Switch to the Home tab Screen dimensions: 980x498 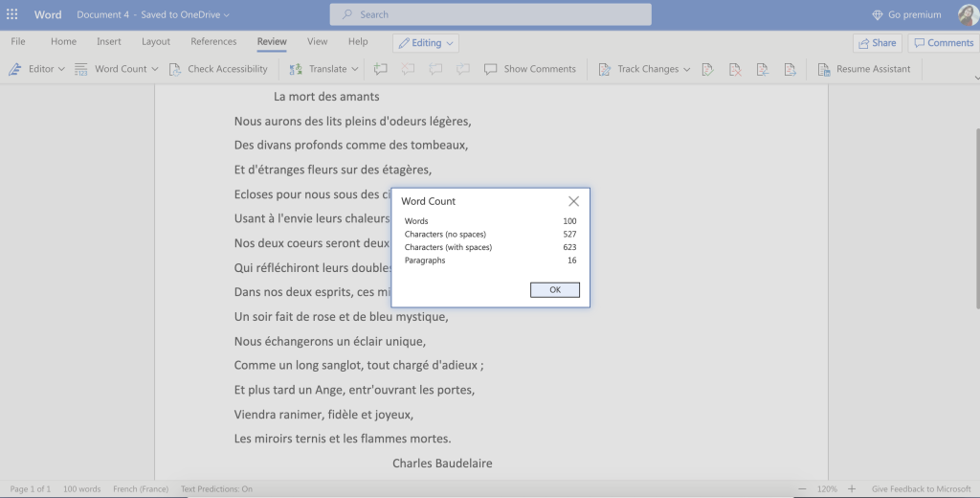(64, 41)
